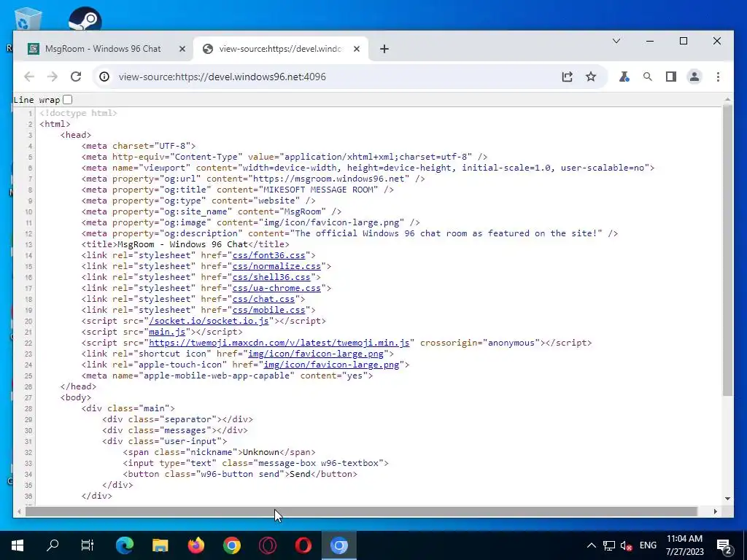Go back in browser history
The image size is (747, 560).
pyautogui.click(x=29, y=77)
